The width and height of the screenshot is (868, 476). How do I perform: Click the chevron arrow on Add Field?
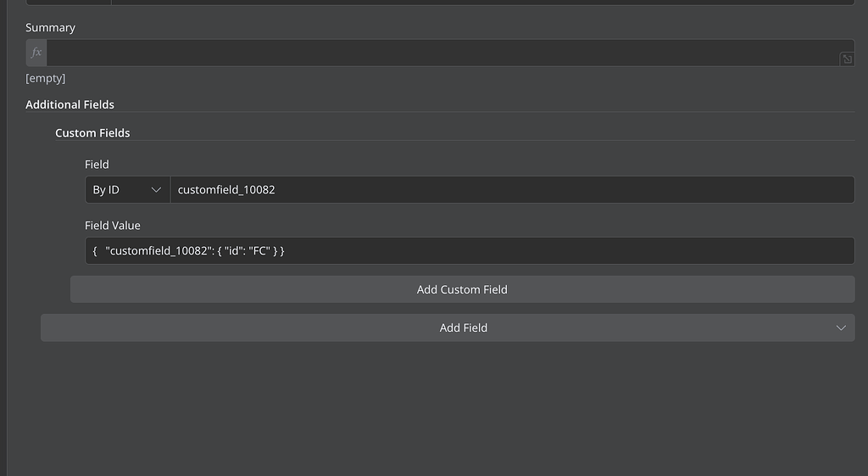(x=841, y=328)
